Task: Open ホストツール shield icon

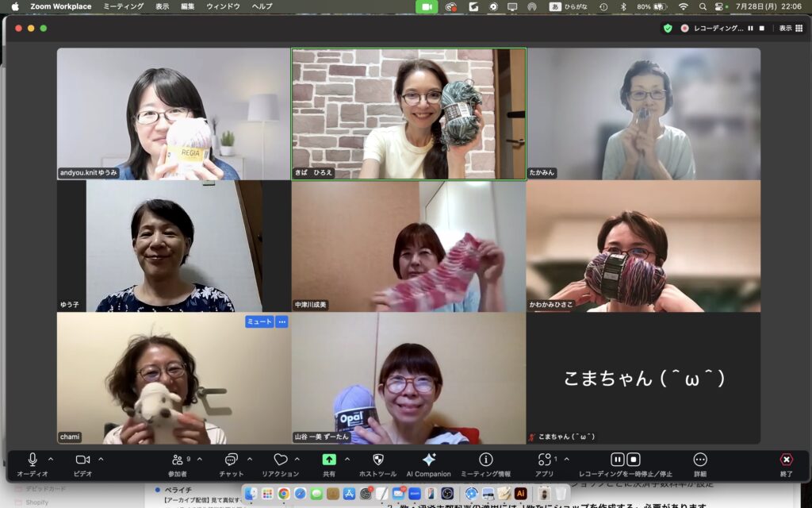Action: [377, 460]
